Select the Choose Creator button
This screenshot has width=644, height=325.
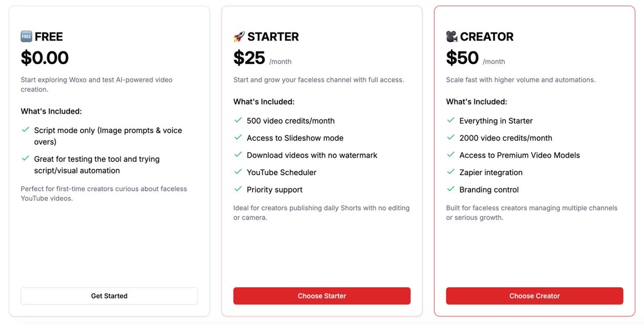[534, 296]
